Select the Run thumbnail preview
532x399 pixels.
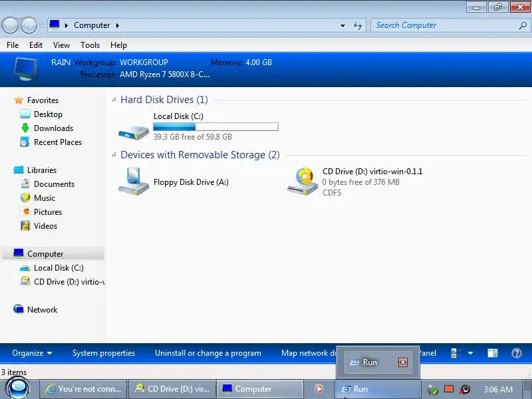(378, 362)
